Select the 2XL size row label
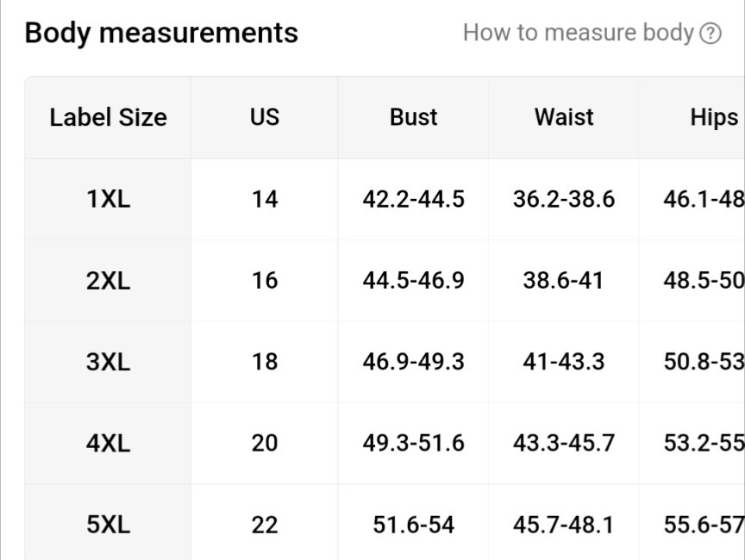Image resolution: width=745 pixels, height=560 pixels. point(109,281)
